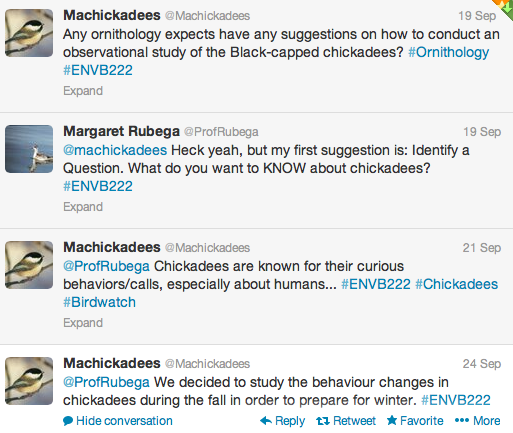Open the @ProfRubega mention in the 24 Sep tweet

click(106, 382)
